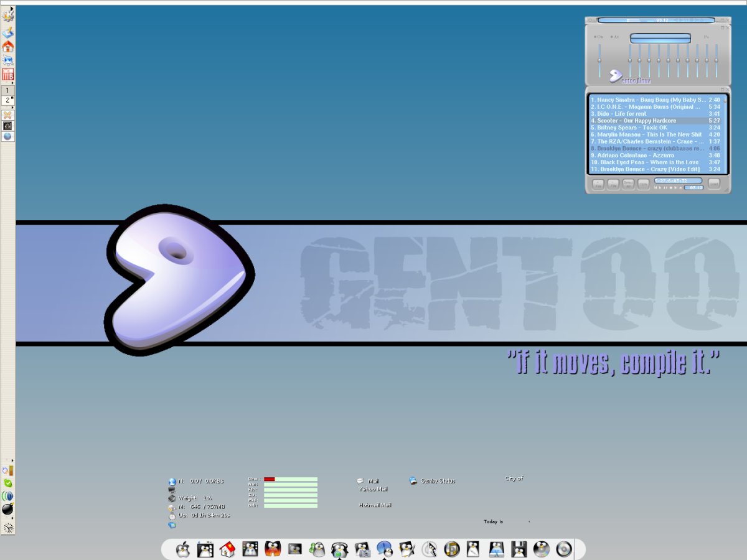This screenshot has height=560, width=747.
Task: Click the black headphone tray icon
Action: coord(7,126)
